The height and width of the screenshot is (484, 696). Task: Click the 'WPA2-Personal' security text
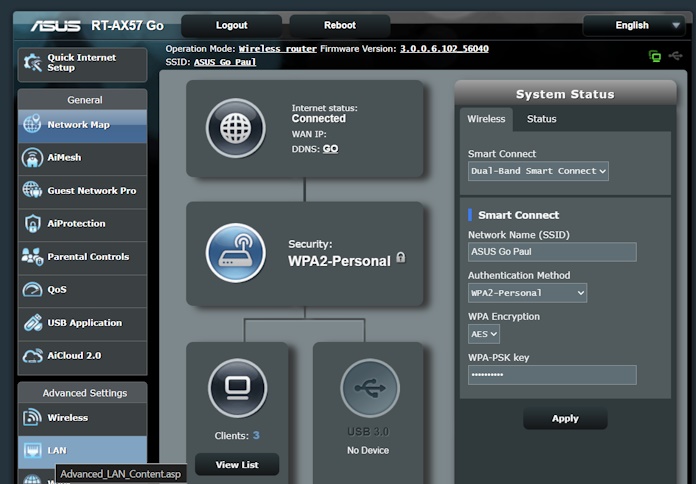coord(339,261)
